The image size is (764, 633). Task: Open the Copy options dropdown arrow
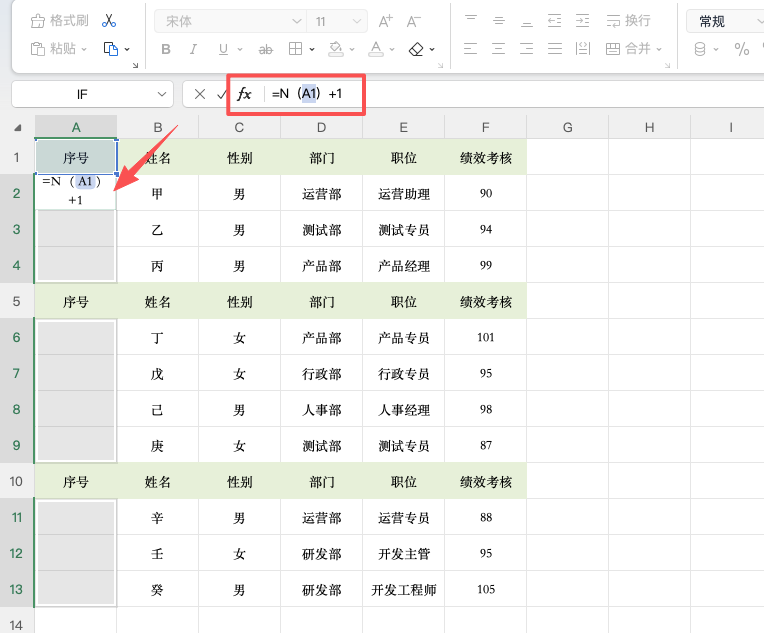127,49
